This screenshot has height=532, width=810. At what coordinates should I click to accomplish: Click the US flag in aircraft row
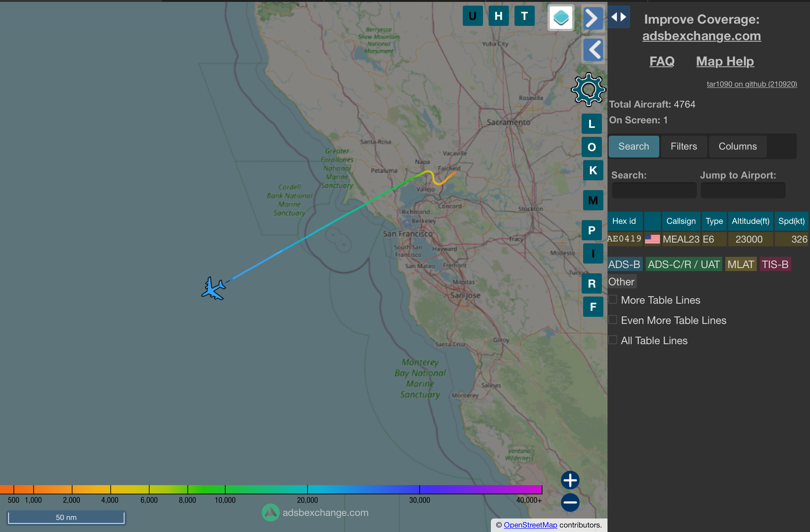(652, 239)
